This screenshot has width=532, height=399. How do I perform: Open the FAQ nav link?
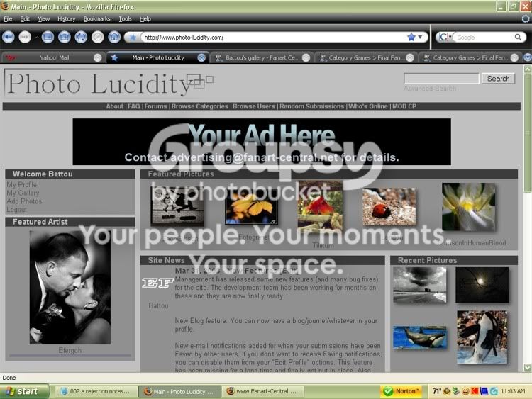[133, 106]
